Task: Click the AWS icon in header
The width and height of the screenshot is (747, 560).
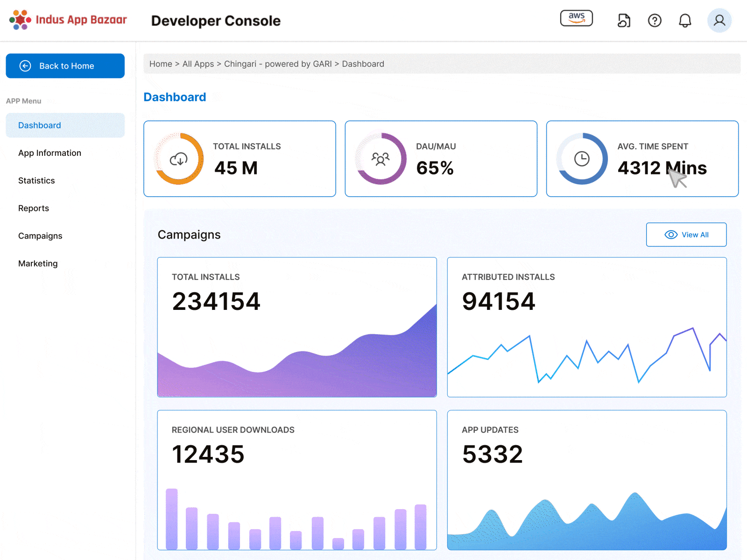Action: coord(576,18)
